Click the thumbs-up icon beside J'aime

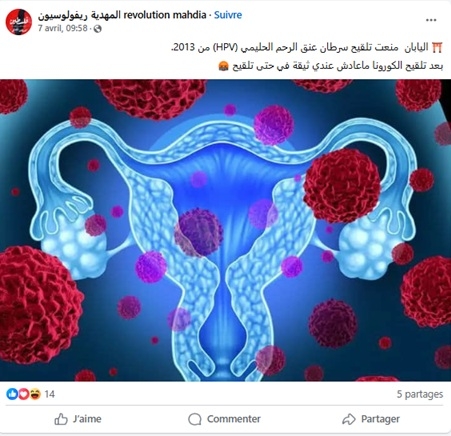[x=61, y=419]
